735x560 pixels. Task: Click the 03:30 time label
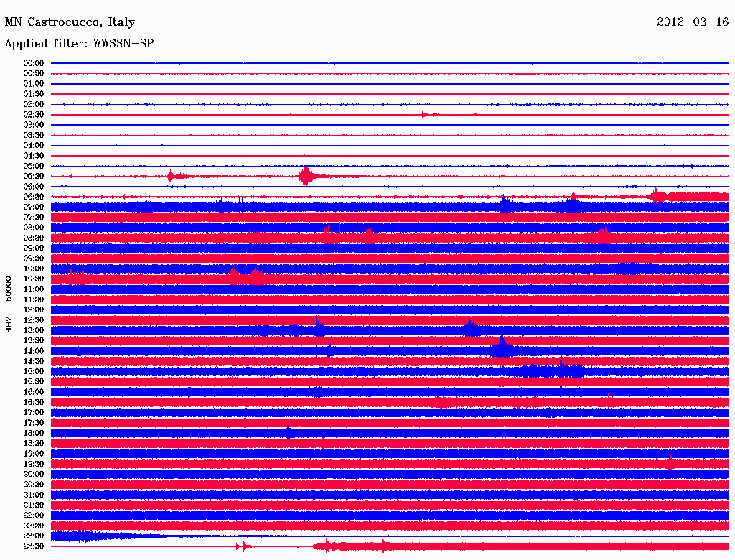click(34, 135)
